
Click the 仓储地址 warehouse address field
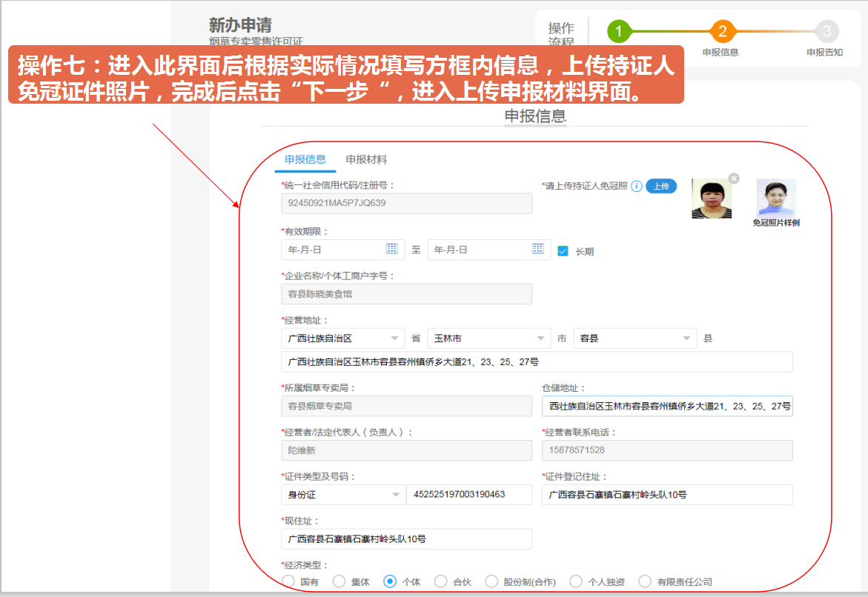[x=667, y=407]
